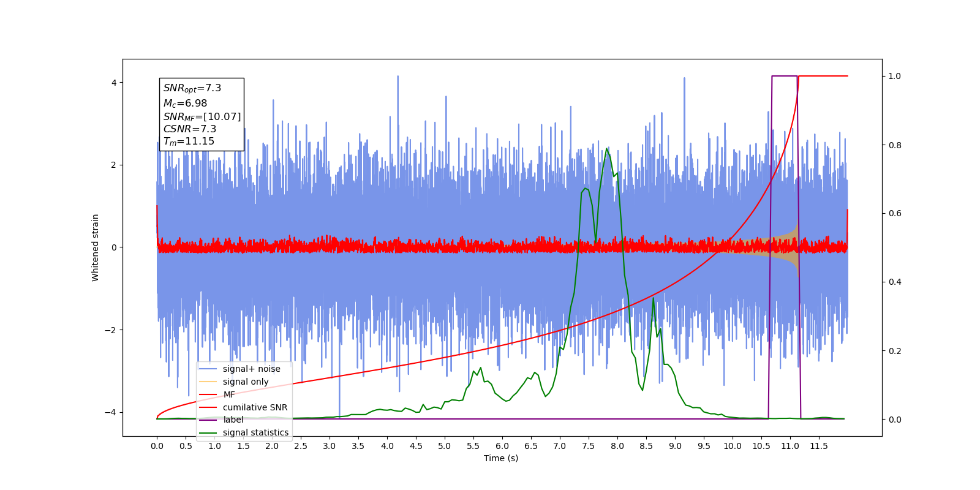
Task: Click the 10.0 tick on time axis
Action: 733,446
